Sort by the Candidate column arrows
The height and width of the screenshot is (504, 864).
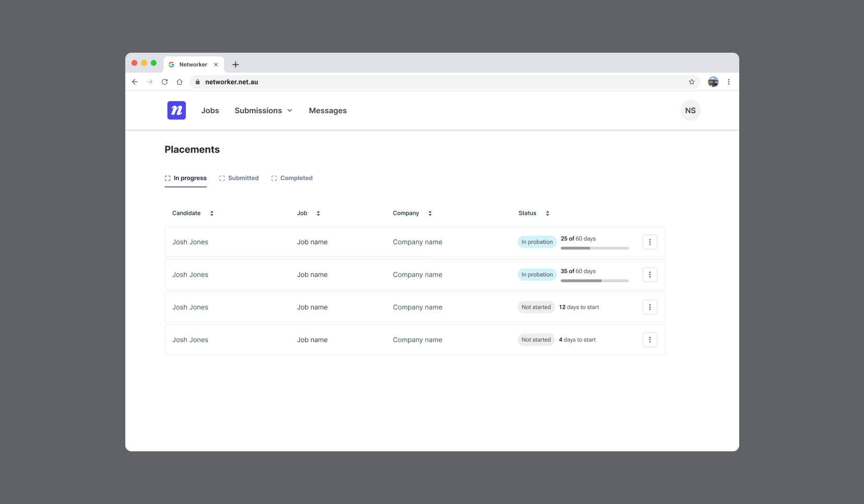(x=211, y=213)
